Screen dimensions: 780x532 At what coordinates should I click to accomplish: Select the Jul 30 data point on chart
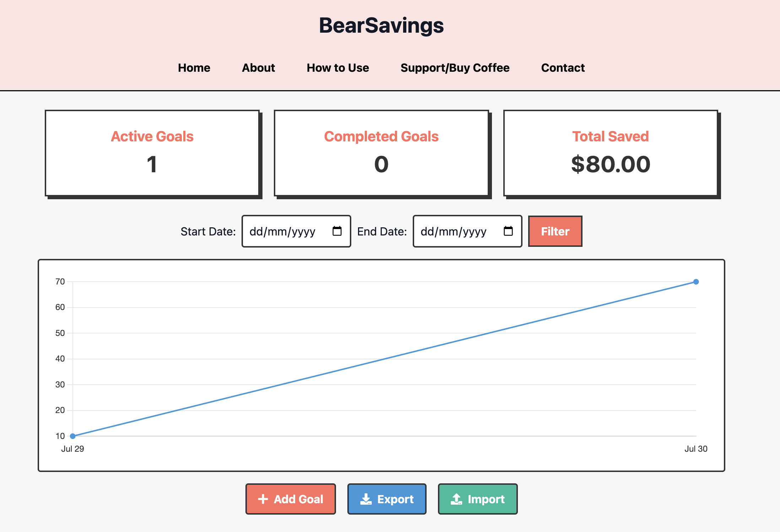coord(696,282)
